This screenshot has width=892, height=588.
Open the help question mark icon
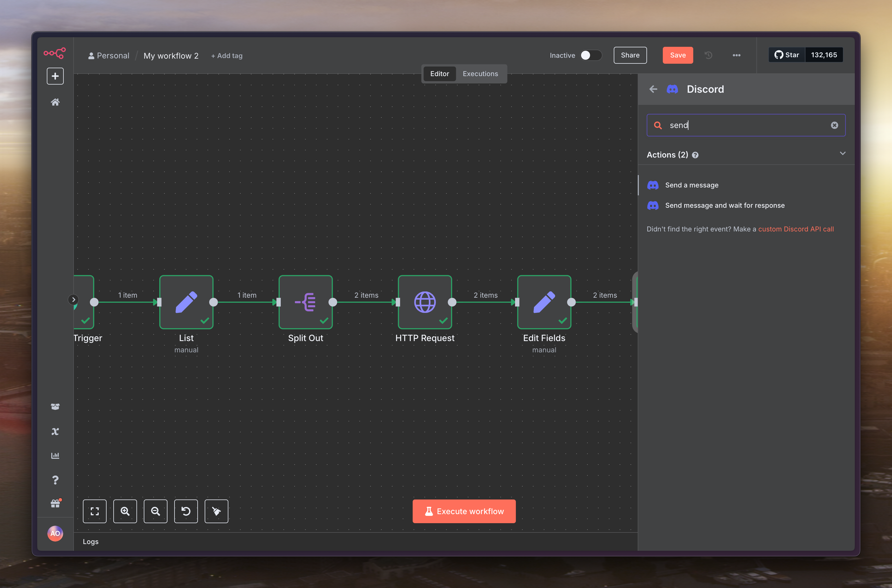pos(55,480)
